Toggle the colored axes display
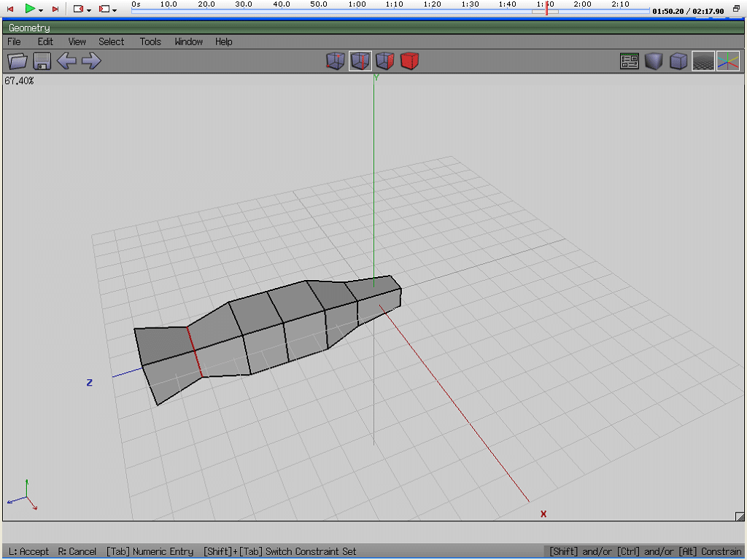The image size is (747, 560). pyautogui.click(x=727, y=61)
